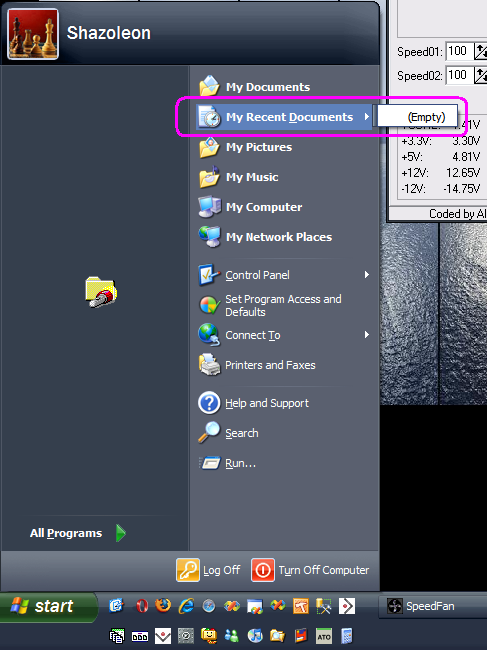The height and width of the screenshot is (650, 487).
Task: Open iTunes from the quick launch bar
Action: [x=255, y=635]
